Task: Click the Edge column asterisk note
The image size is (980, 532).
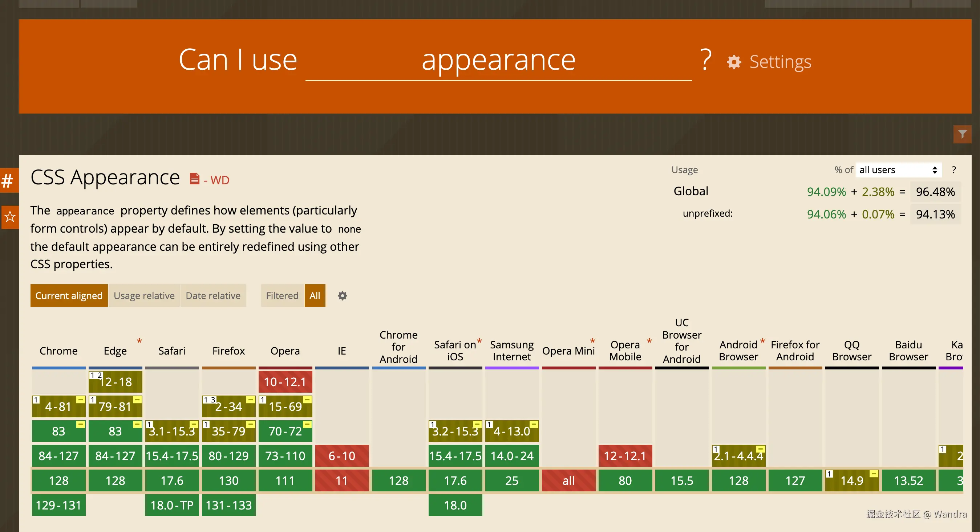Action: (139, 341)
